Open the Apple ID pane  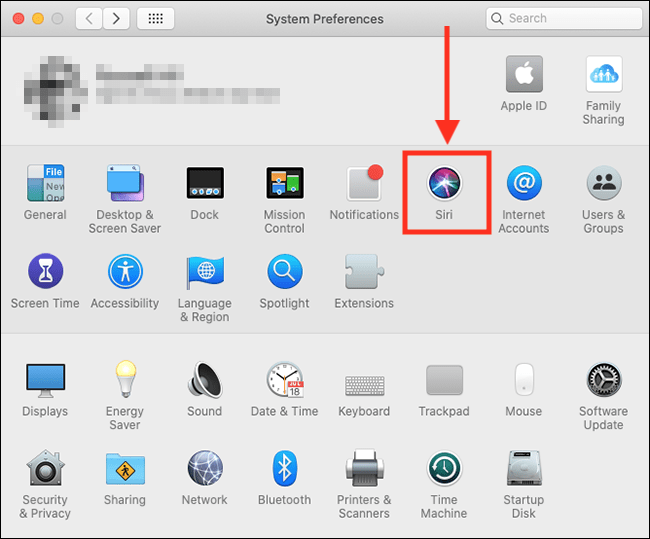pyautogui.click(x=524, y=74)
